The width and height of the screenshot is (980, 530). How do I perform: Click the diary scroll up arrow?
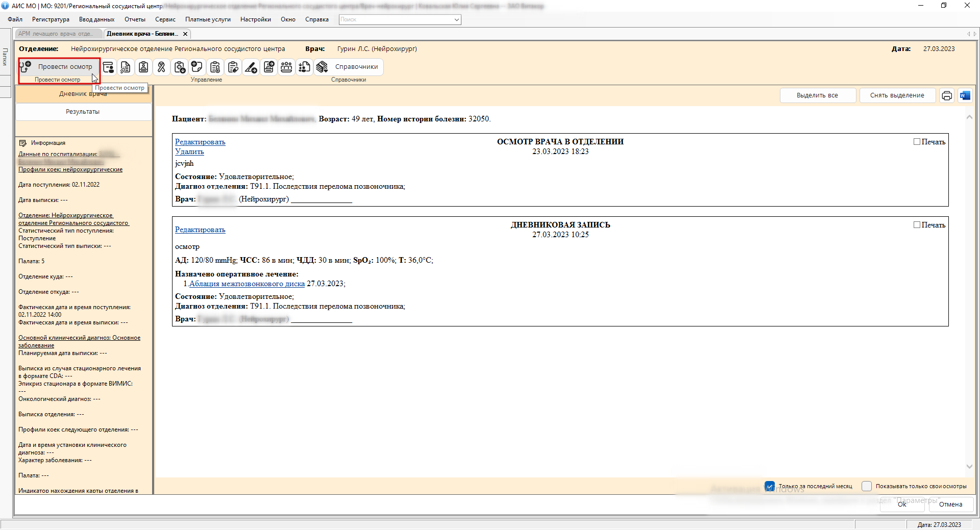969,117
